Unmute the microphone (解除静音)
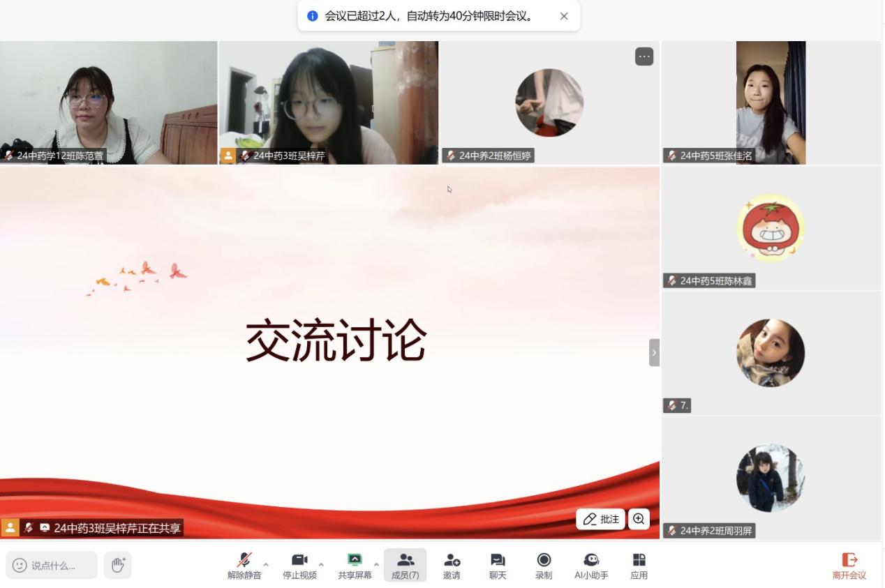 pos(244,565)
